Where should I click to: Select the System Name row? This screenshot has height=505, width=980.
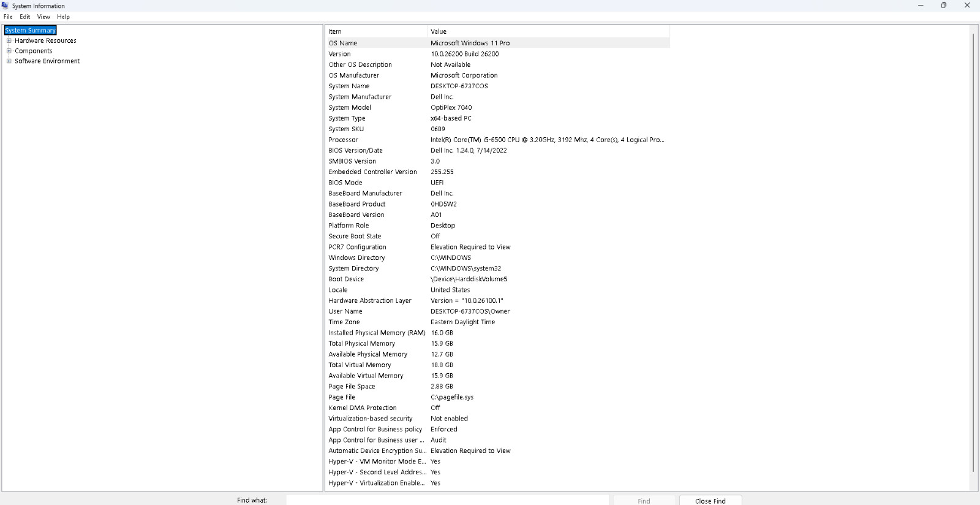click(x=498, y=86)
